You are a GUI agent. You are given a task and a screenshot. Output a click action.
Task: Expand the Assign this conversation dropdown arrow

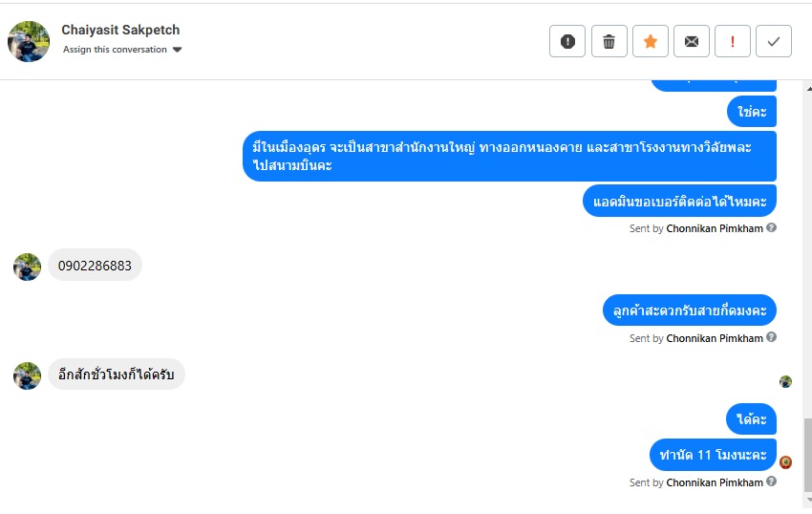[x=177, y=50]
